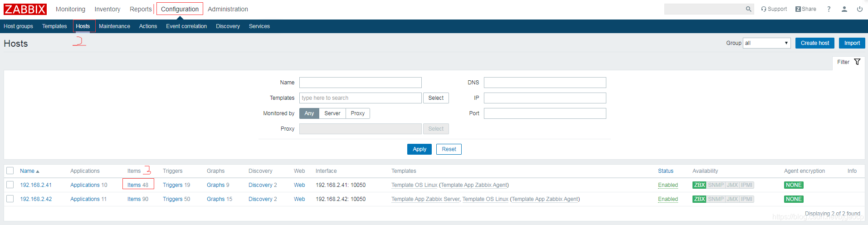868x225 pixels.
Task: Go to Discovery submenu
Action: 228,26
